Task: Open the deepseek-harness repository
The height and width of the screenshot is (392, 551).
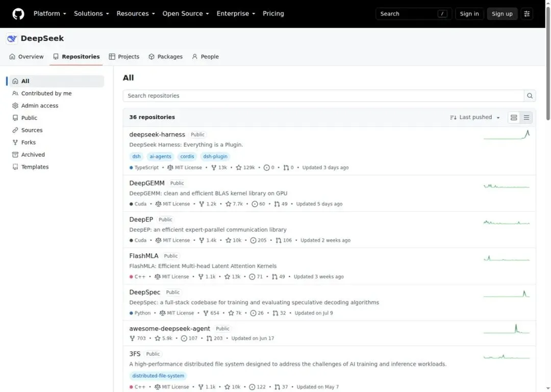Action: click(157, 135)
